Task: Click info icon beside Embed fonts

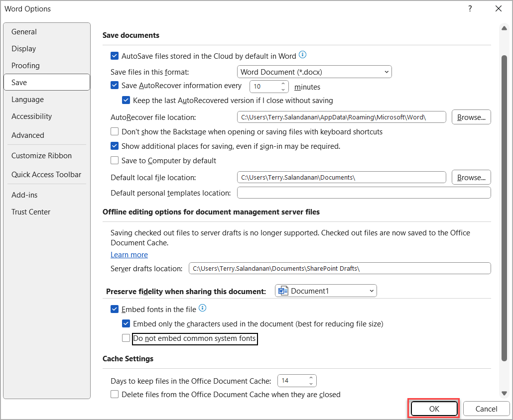Action: pyautogui.click(x=203, y=308)
